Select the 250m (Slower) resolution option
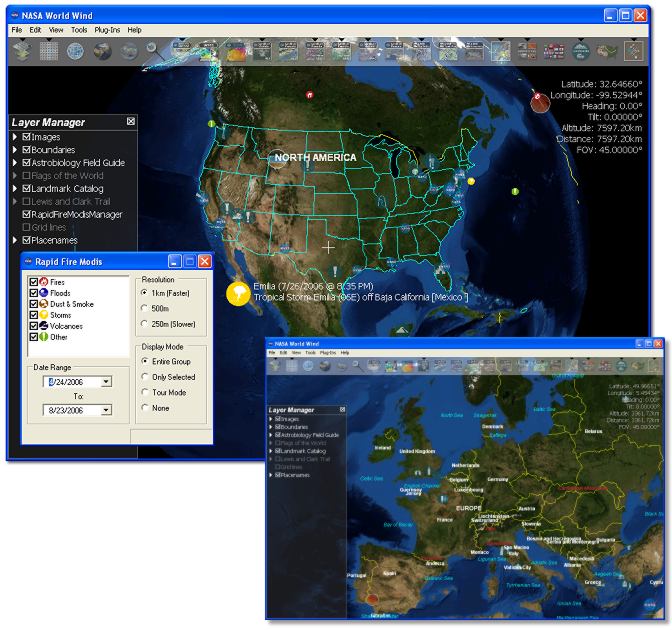The height and width of the screenshot is (630, 672). point(144,324)
